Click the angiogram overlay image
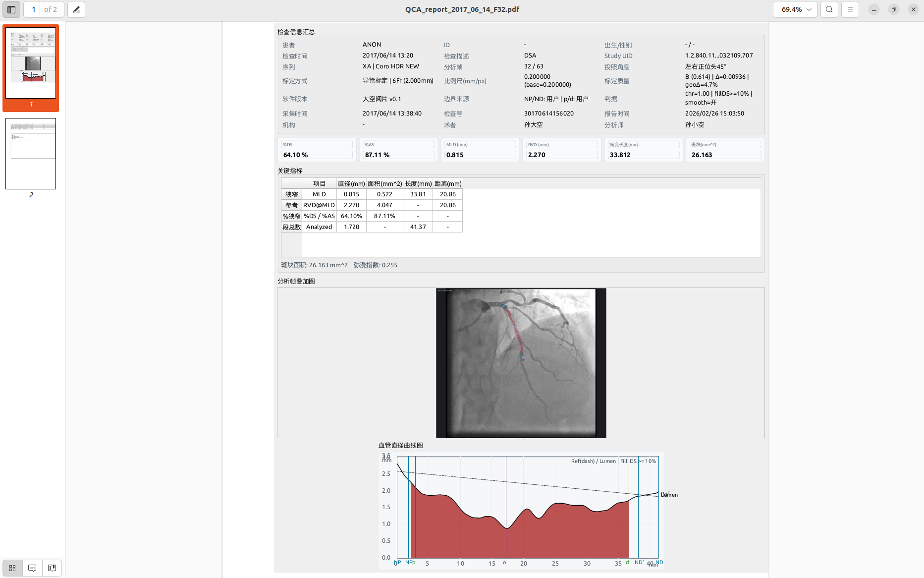 [521, 363]
